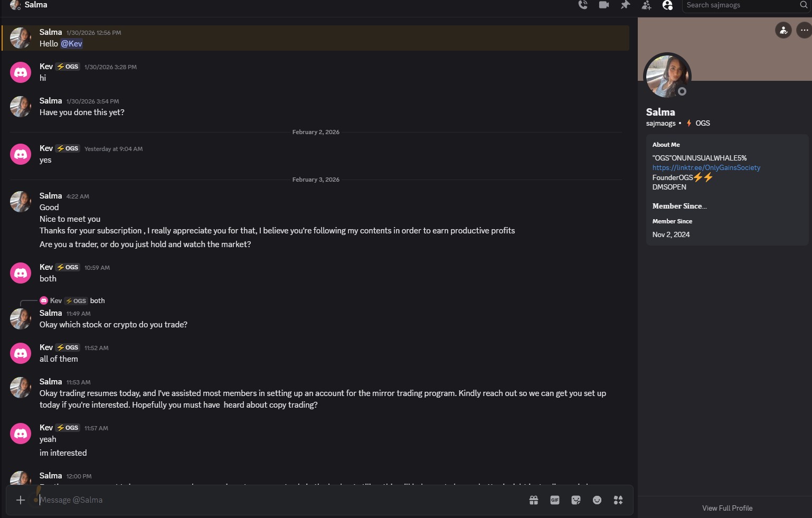Open the GIF picker

coord(555,500)
